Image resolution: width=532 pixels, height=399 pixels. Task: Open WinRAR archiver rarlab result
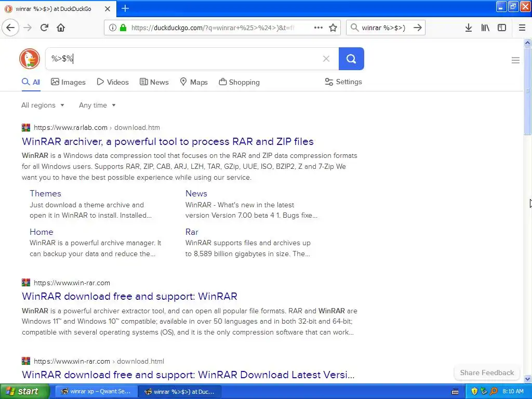(168, 141)
